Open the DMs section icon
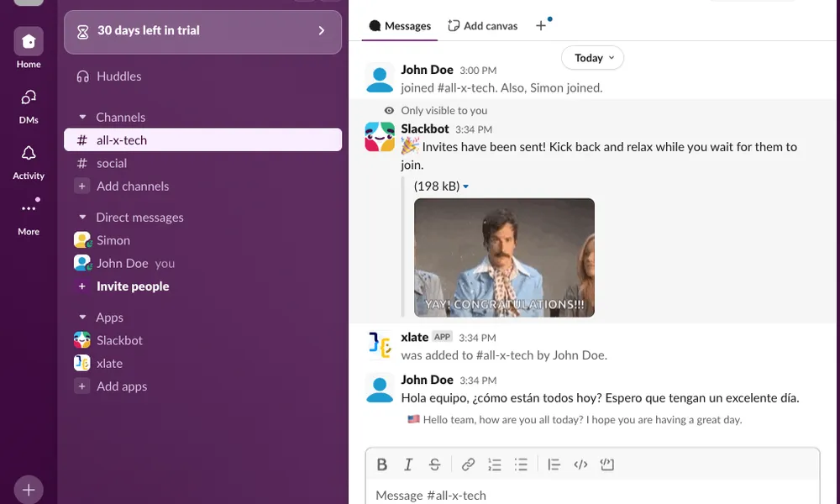The width and height of the screenshot is (840, 504). (x=29, y=97)
